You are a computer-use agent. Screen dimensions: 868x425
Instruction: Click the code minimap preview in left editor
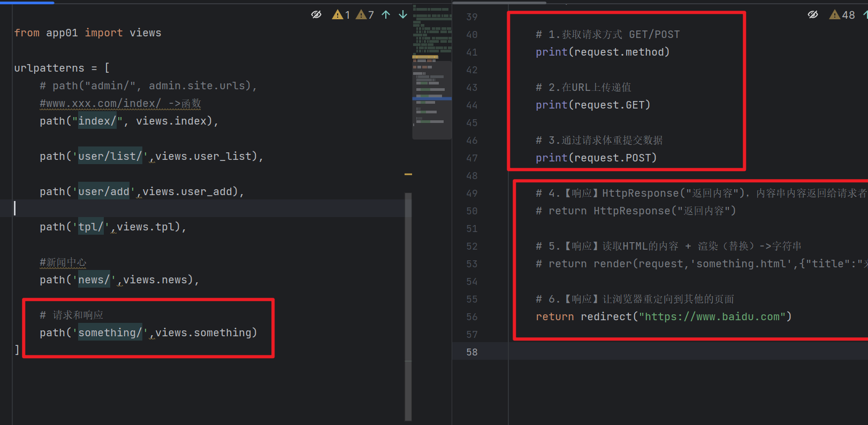431,72
